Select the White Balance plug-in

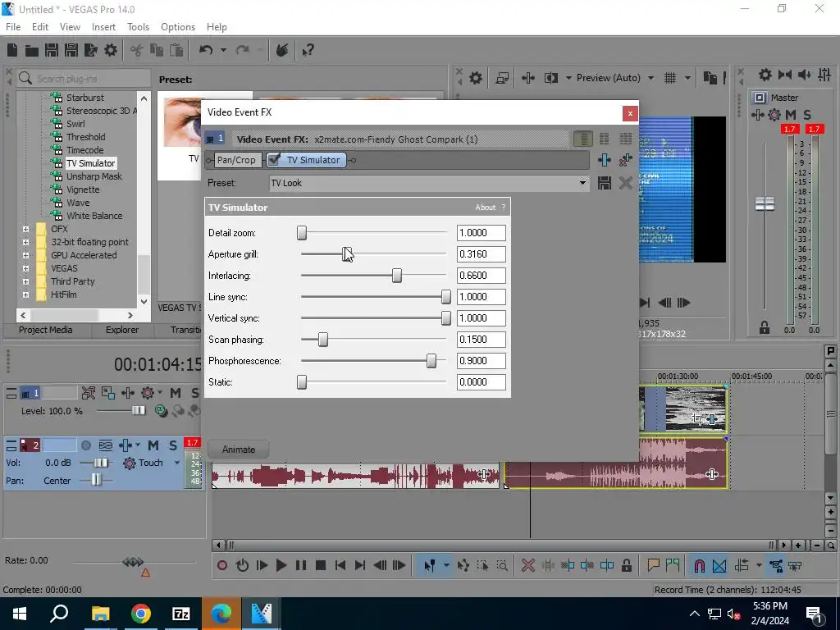tap(94, 216)
